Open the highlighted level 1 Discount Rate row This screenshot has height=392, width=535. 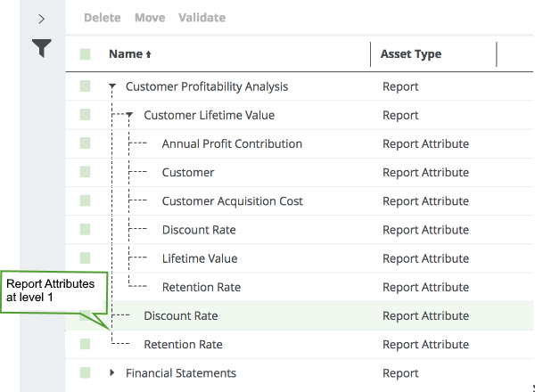pyautogui.click(x=180, y=316)
